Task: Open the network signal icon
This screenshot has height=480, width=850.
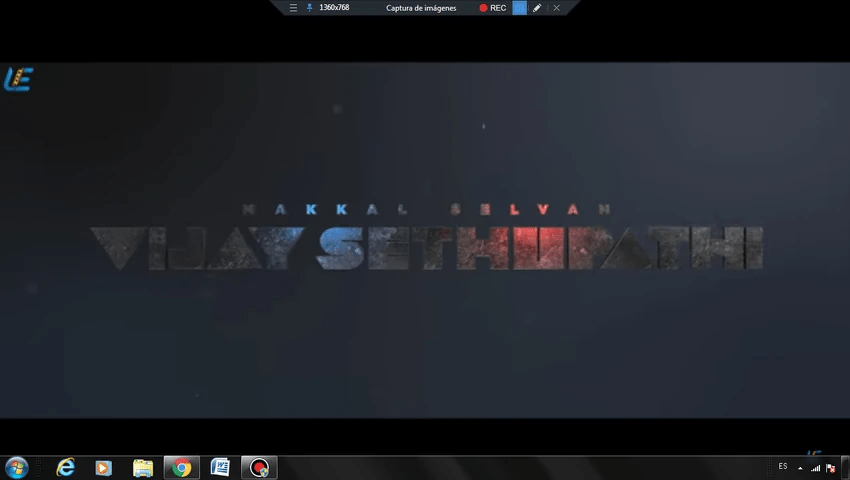Action: click(x=815, y=468)
